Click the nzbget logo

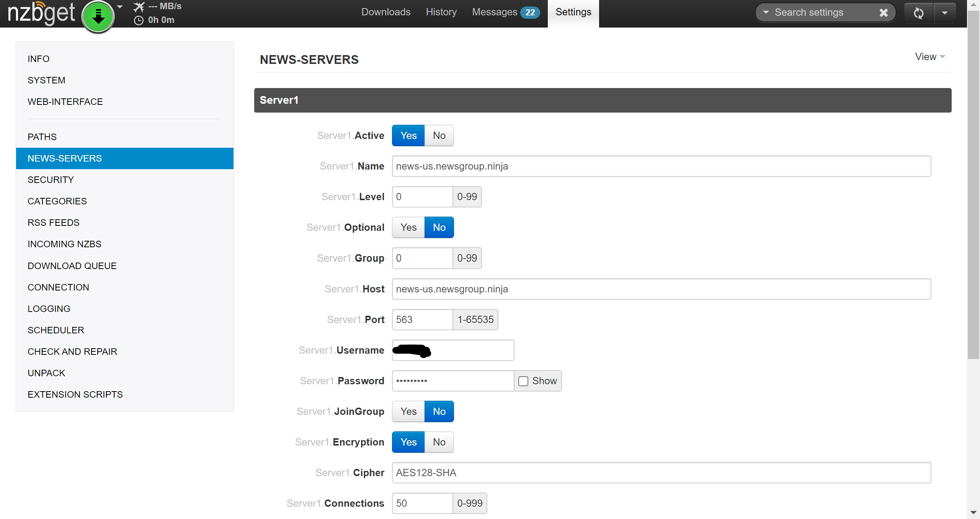pyautogui.click(x=41, y=13)
